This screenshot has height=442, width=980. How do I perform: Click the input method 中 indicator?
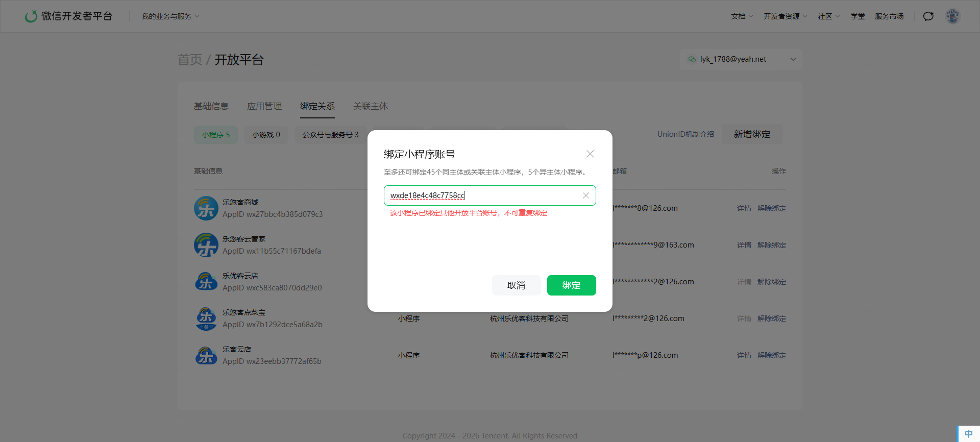[969, 434]
